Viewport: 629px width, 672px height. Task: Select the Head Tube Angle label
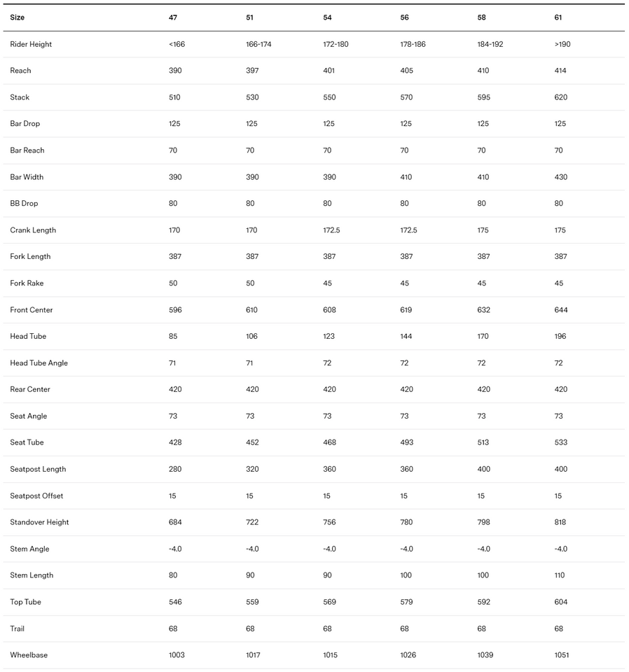39,363
